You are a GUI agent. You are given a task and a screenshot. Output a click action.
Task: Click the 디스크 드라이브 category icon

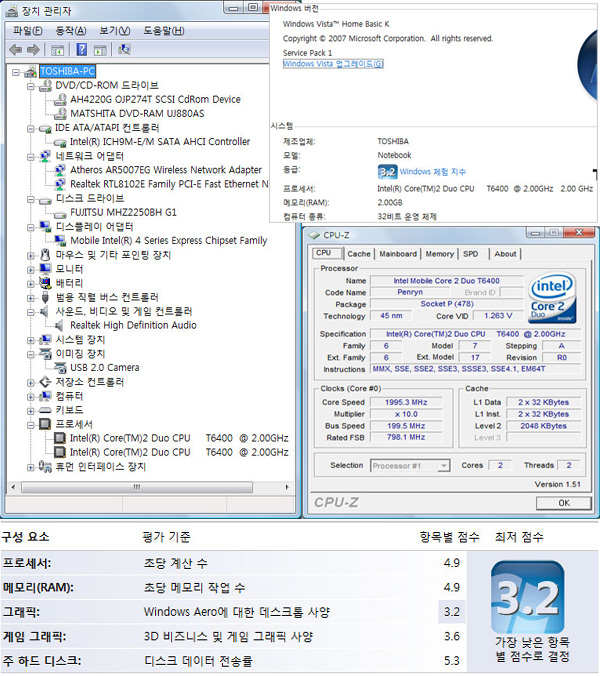(45, 199)
